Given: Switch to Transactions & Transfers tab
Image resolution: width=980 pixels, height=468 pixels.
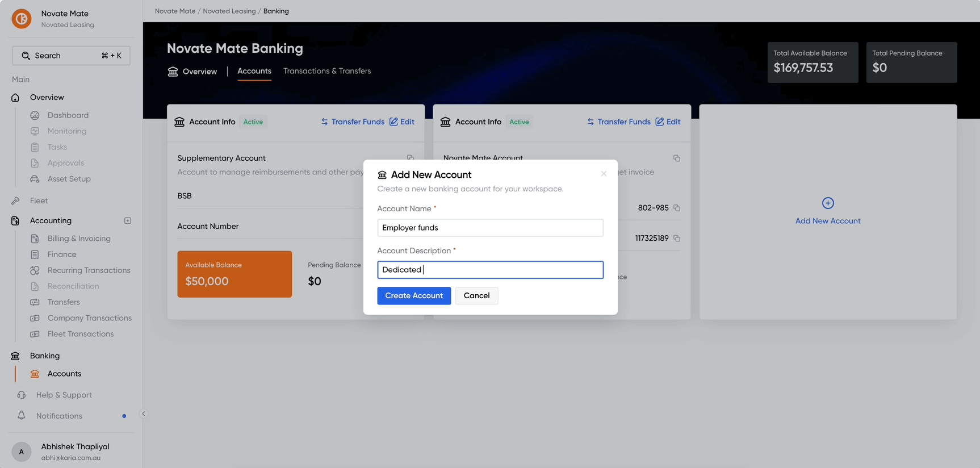Looking at the screenshot, I should 327,71.
